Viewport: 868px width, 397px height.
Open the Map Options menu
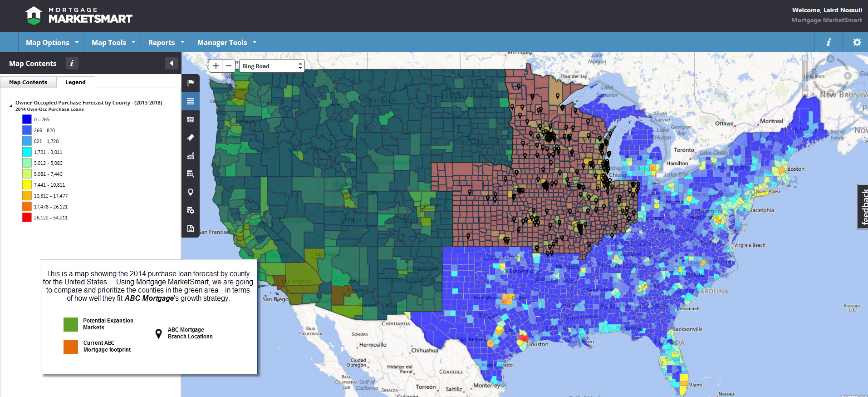[x=52, y=42]
